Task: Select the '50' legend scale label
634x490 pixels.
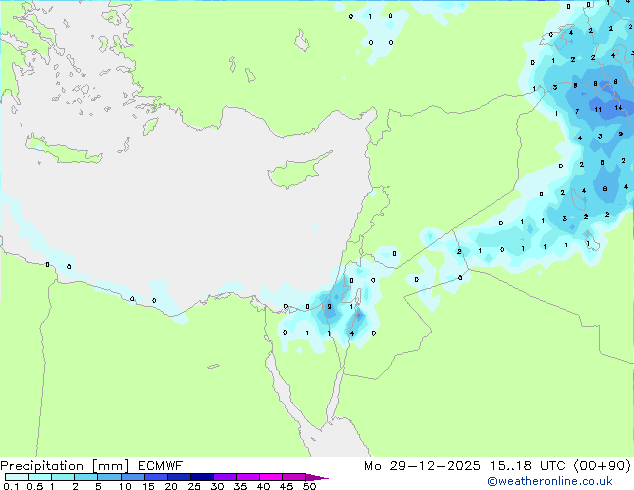Action: [x=310, y=486]
